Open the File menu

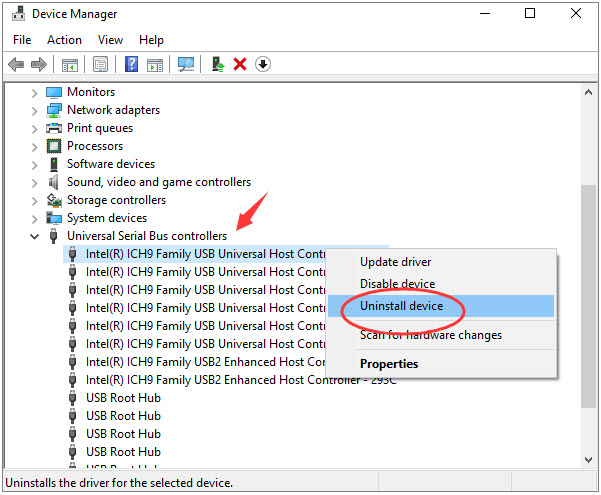(22, 40)
